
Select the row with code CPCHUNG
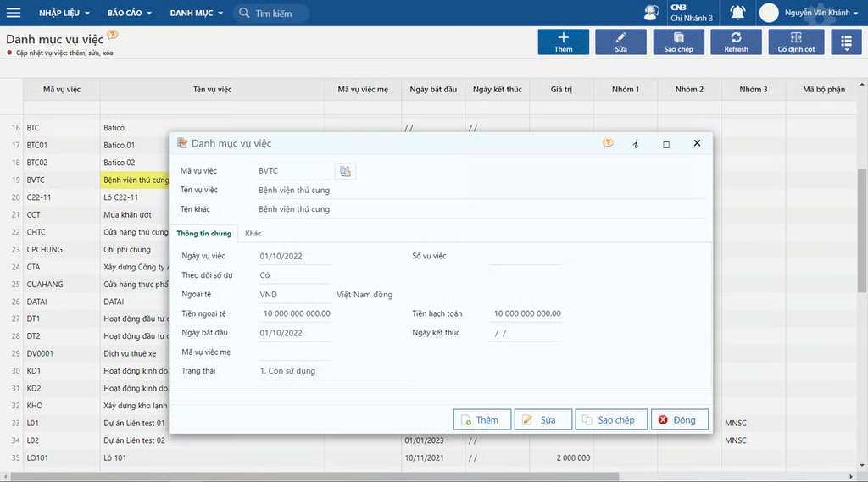click(44, 250)
